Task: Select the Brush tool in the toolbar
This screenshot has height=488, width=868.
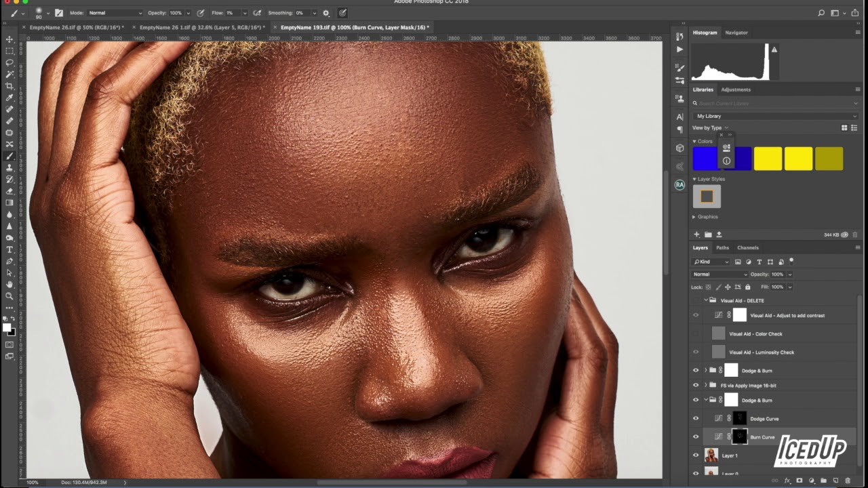Action: click(x=9, y=156)
